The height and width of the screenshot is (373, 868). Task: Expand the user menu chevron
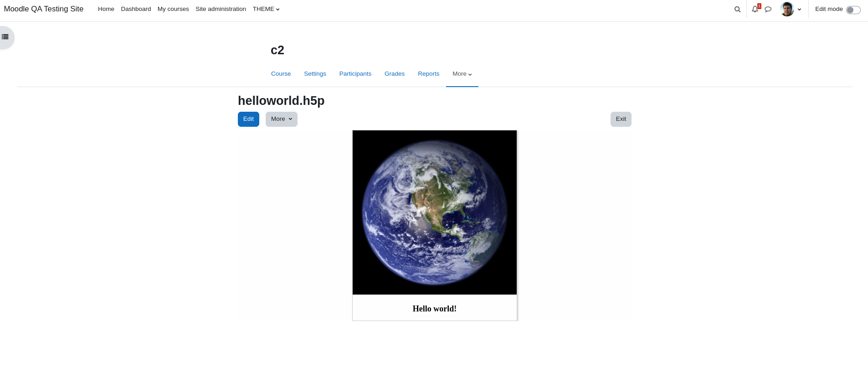click(799, 10)
